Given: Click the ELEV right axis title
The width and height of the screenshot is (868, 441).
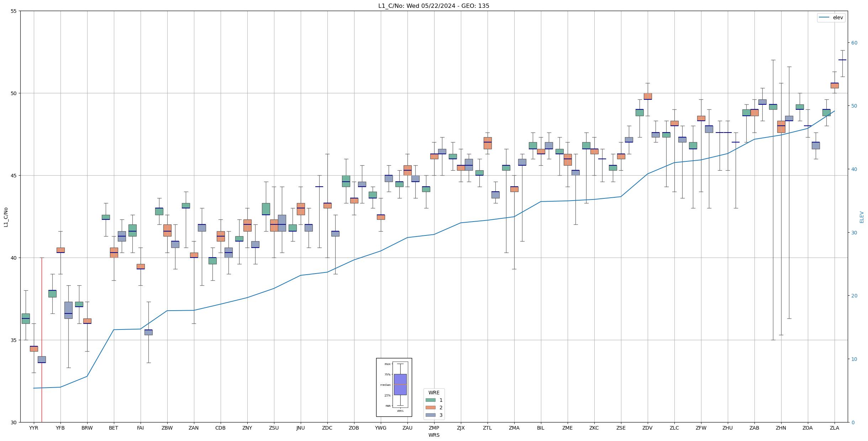Looking at the screenshot, I should pyautogui.click(x=862, y=217).
